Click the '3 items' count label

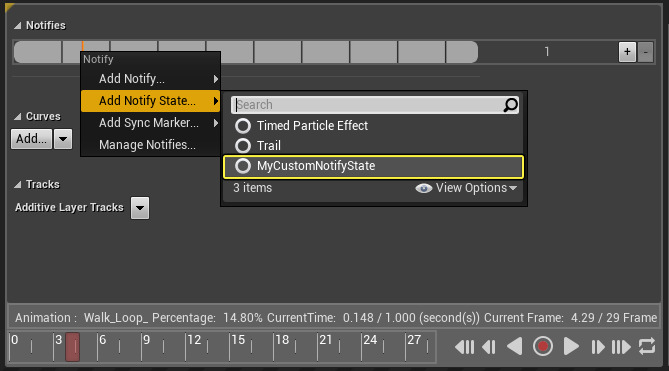pos(253,188)
